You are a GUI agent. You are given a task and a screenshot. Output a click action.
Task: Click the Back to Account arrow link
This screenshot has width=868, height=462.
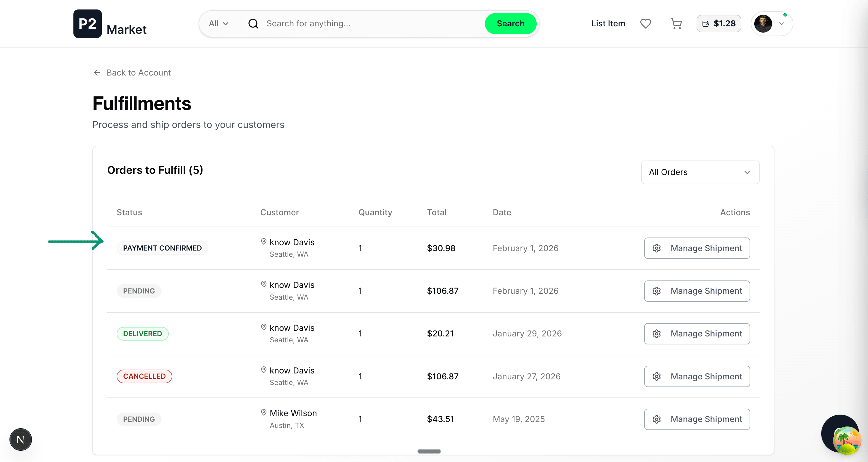(132, 73)
